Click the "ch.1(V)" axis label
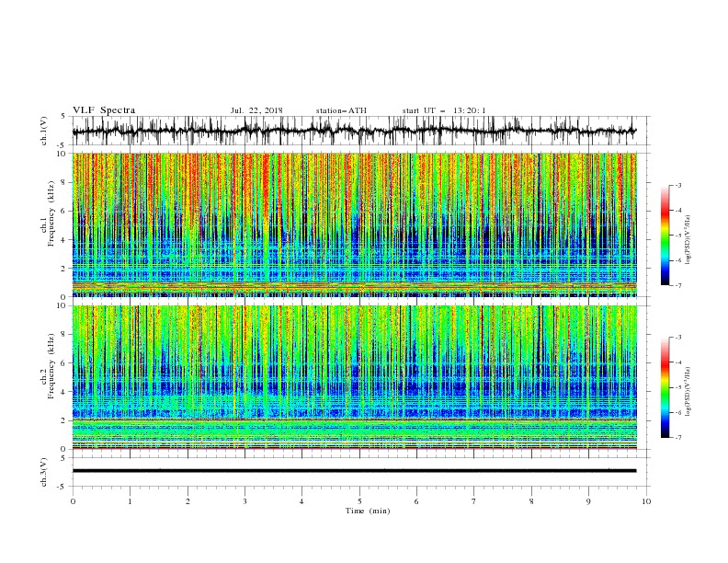 [x=44, y=131]
